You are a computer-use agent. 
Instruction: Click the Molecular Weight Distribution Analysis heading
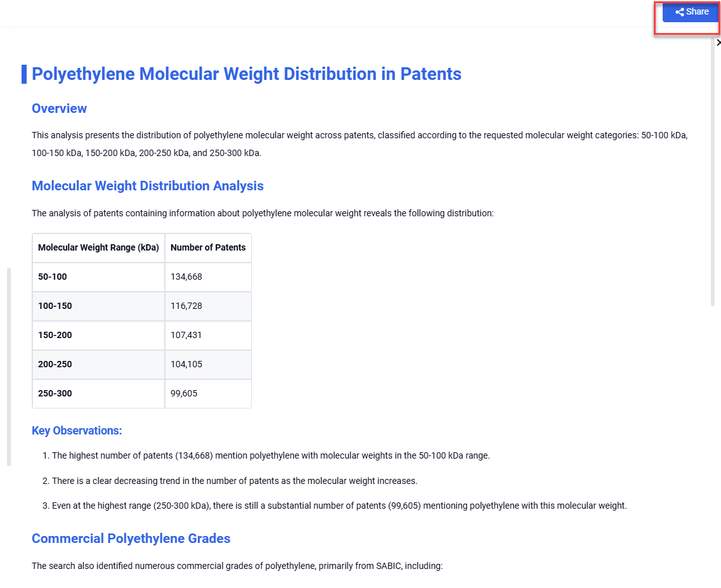(147, 186)
